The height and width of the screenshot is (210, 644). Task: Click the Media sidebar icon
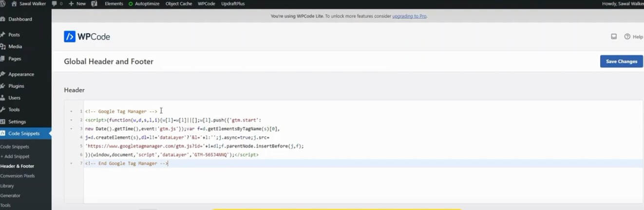[3, 46]
